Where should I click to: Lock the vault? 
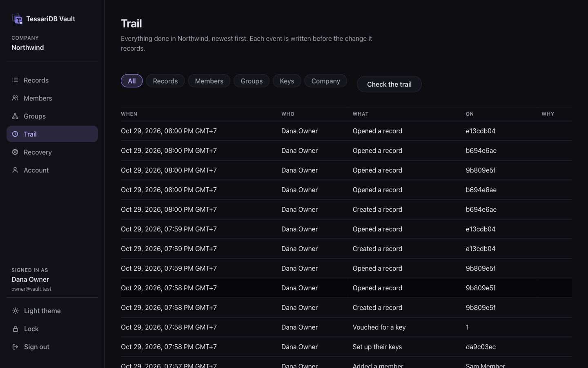tap(52, 329)
